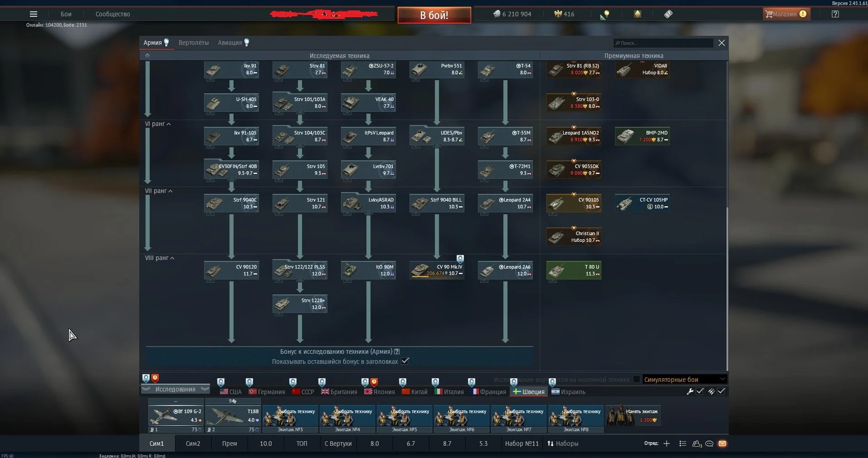This screenshot has width=868, height=458.
Task: Focus the Поиск search field
Action: pyautogui.click(x=663, y=43)
